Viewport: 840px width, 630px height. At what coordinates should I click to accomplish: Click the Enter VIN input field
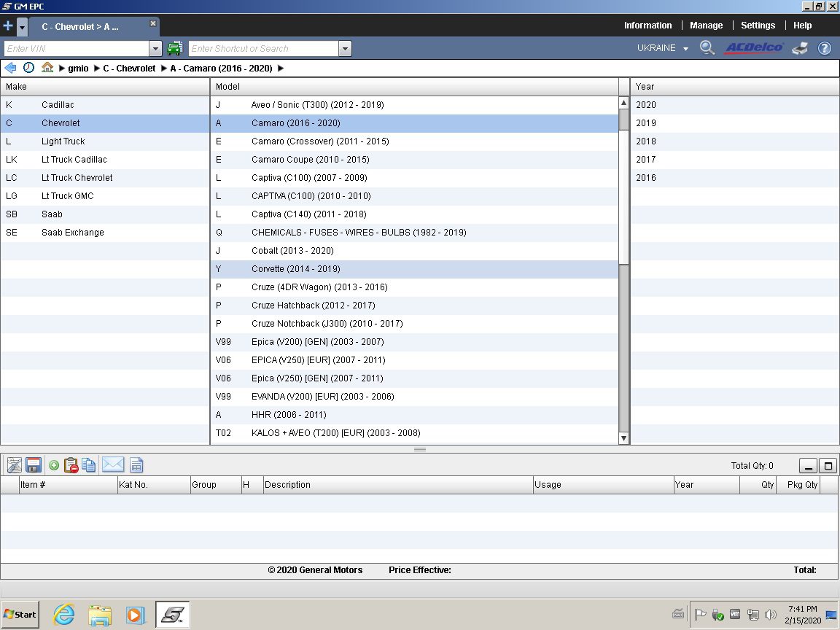77,49
